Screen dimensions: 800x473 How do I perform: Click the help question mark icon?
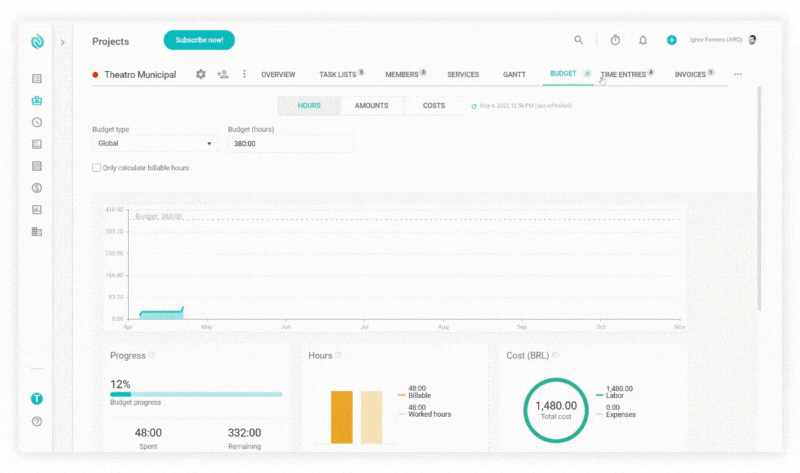[x=37, y=421]
